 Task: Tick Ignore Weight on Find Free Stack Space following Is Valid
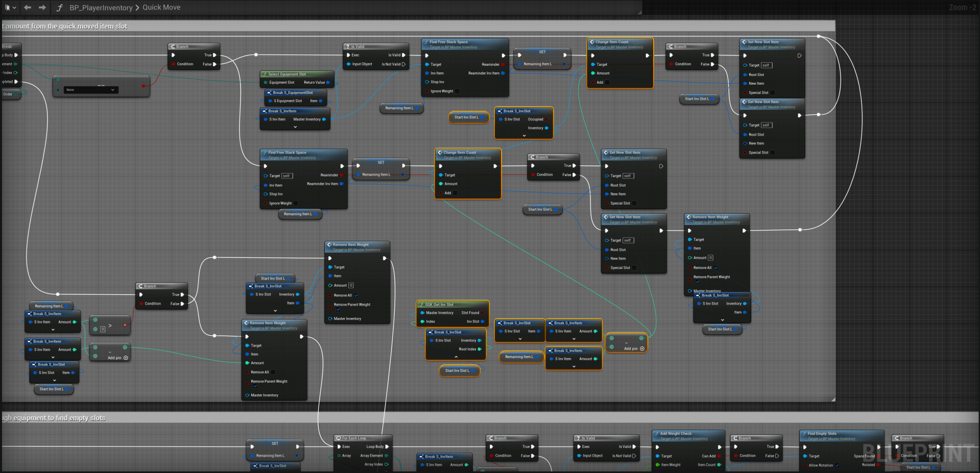457,91
